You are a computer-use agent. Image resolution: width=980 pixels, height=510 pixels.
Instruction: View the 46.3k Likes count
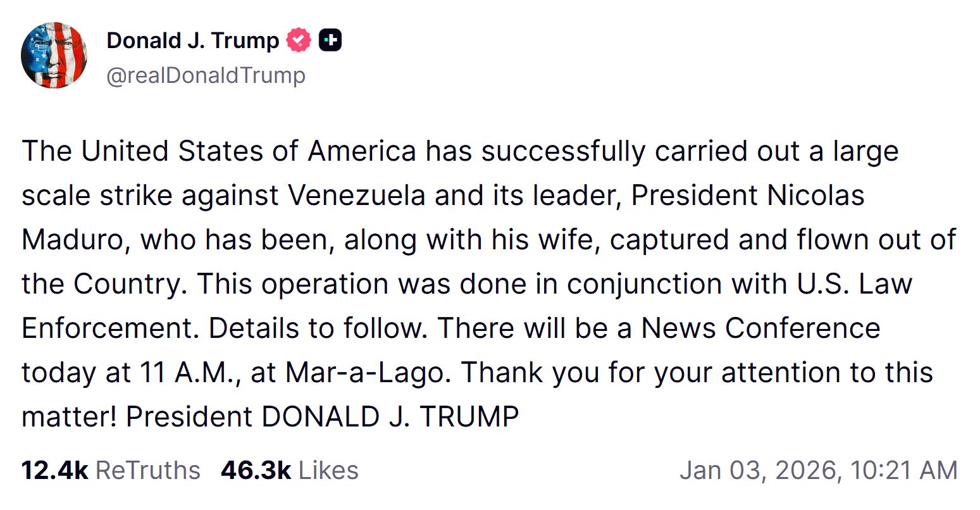click(256, 470)
